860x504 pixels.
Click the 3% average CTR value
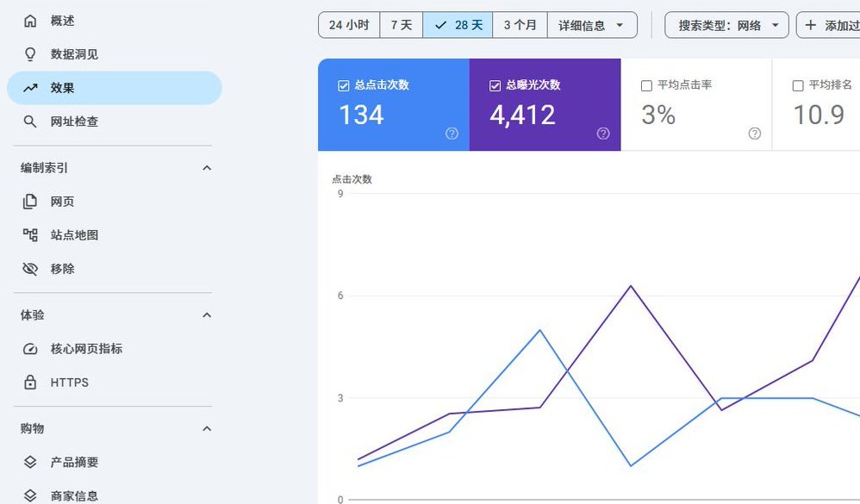658,115
